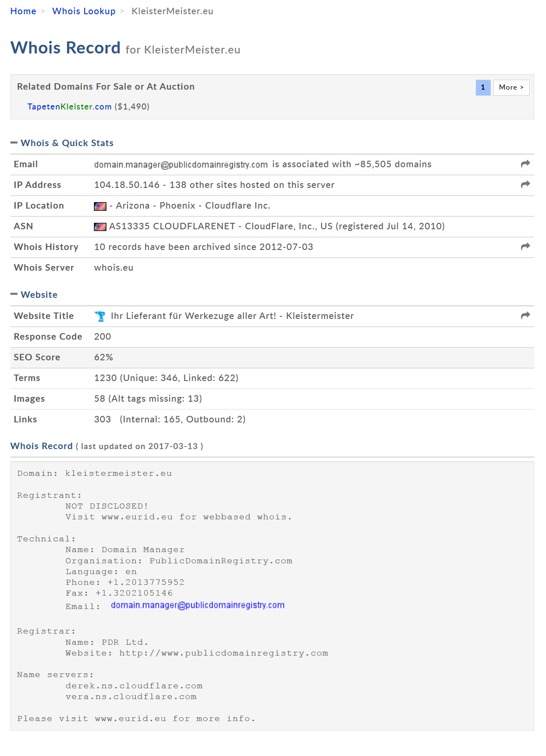The width and height of the screenshot is (546, 756).
Task: Click the US flag icon in IP Location row
Action: click(x=100, y=206)
